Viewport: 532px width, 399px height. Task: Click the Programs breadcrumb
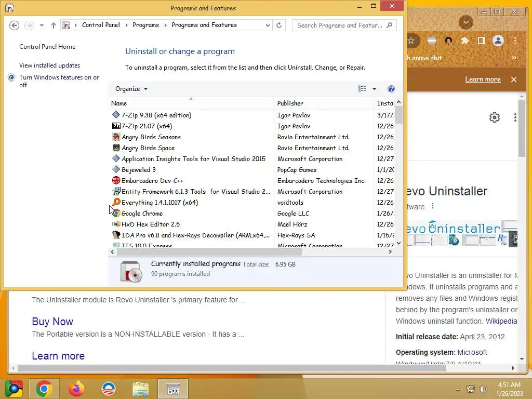click(145, 25)
